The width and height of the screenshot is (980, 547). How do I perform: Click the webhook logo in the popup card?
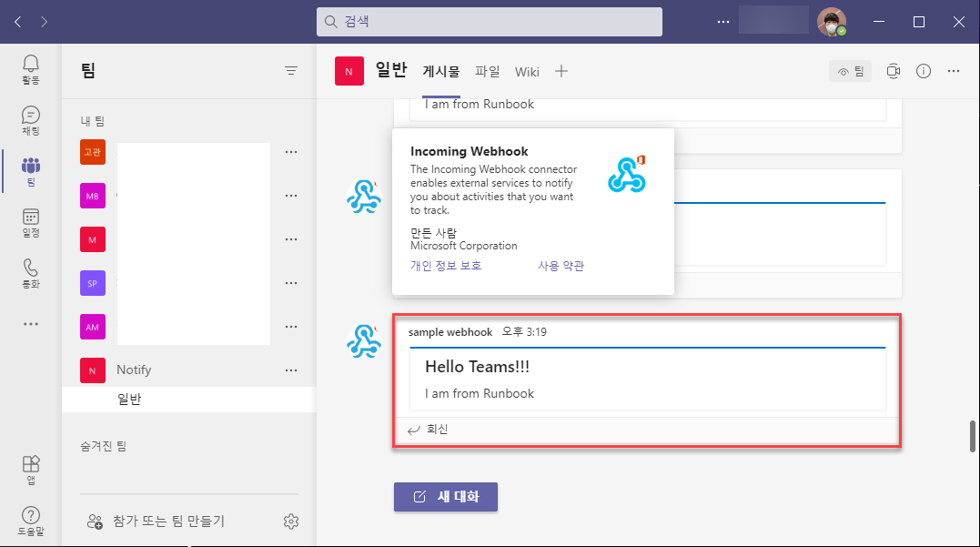click(626, 174)
